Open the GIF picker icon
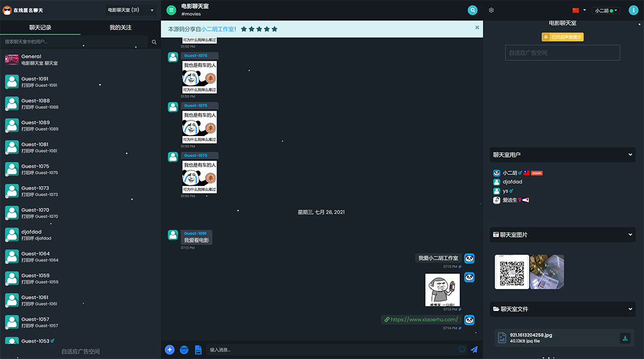Screen dimensions: 644x359 pyautogui.click(x=184, y=350)
